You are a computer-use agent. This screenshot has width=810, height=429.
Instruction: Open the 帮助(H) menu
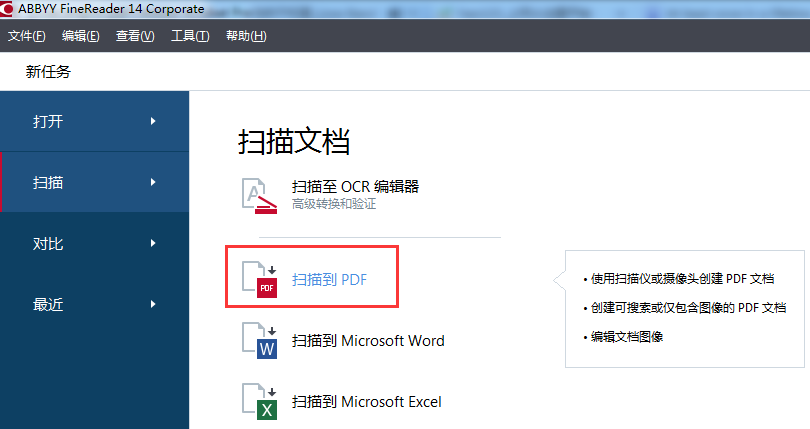[246, 36]
